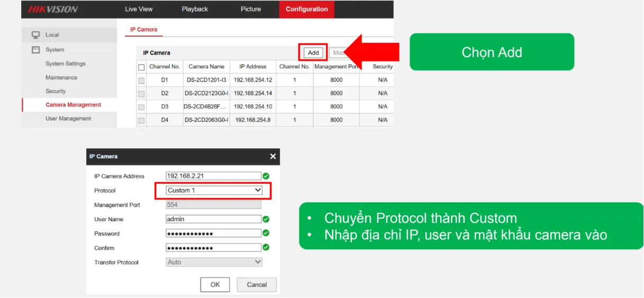644x298 pixels.
Task: Check the box for channel D3
Action: point(141,107)
